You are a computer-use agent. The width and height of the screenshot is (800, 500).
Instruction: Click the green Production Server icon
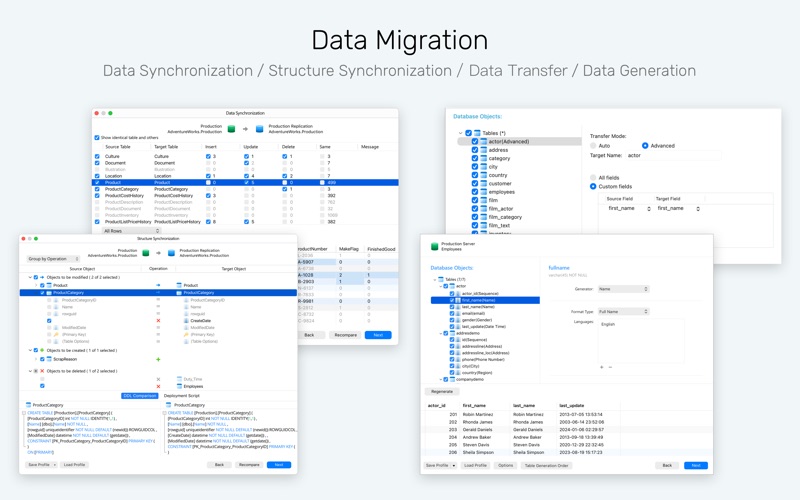point(435,246)
